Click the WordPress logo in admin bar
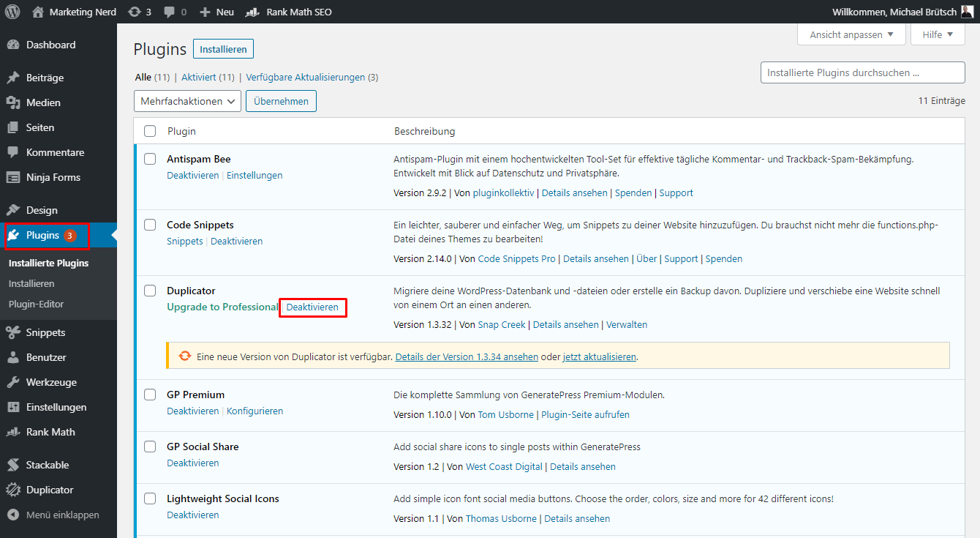The width and height of the screenshot is (980, 538). click(12, 12)
